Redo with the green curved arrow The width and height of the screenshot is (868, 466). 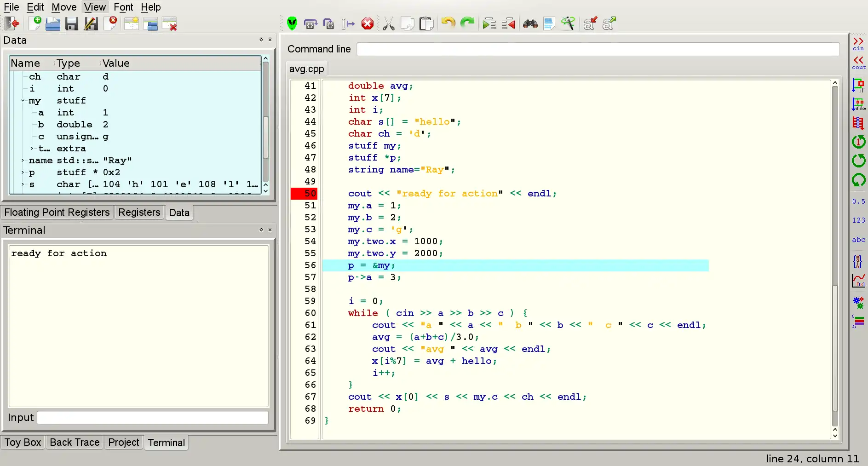(467, 23)
